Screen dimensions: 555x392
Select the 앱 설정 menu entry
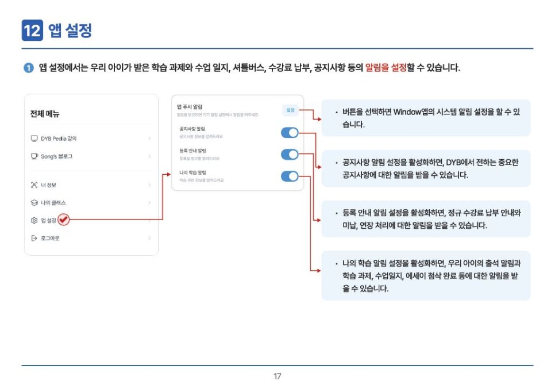(x=49, y=221)
